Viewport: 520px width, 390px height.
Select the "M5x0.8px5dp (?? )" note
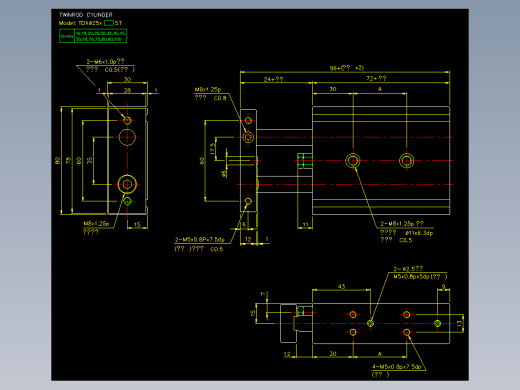coord(420,277)
